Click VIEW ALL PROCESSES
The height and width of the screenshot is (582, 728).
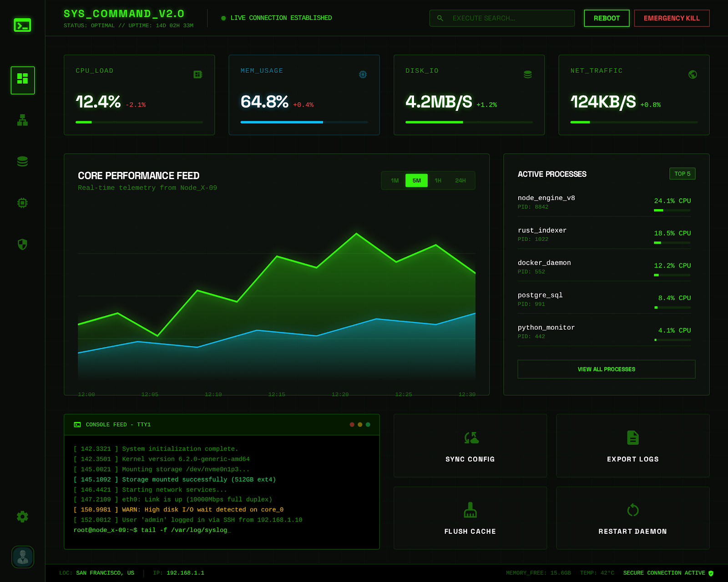tap(606, 369)
